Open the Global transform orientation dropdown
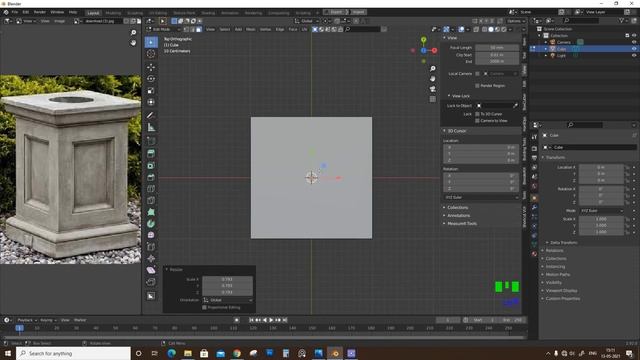 [307, 21]
